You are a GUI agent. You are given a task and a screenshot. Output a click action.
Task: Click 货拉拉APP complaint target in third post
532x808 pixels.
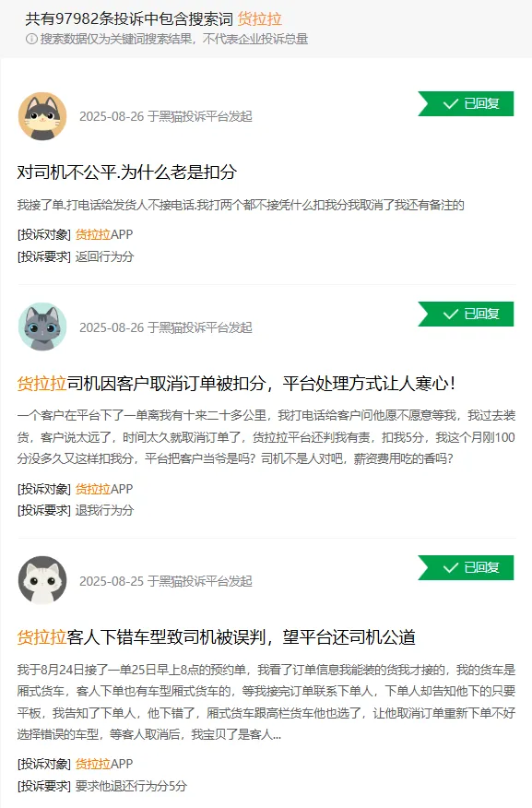click(104, 764)
